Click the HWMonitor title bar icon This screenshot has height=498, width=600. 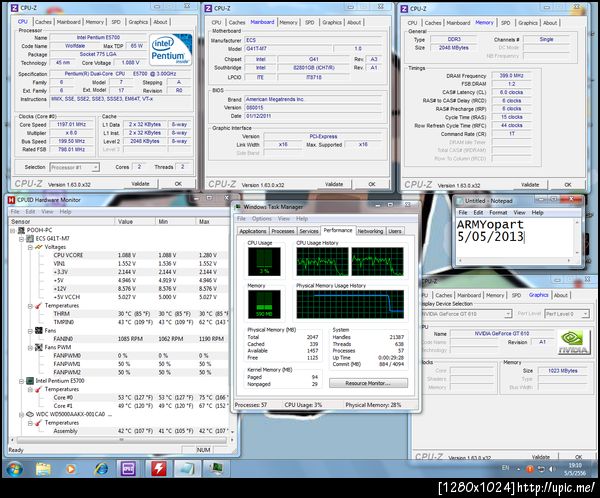tap(11, 200)
